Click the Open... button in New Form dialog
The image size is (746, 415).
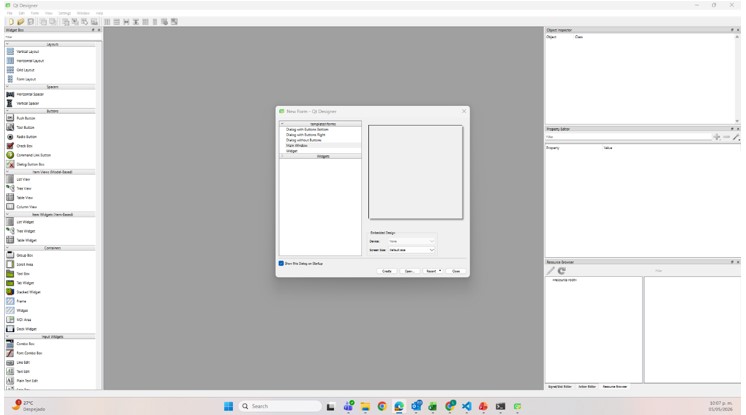click(x=409, y=271)
